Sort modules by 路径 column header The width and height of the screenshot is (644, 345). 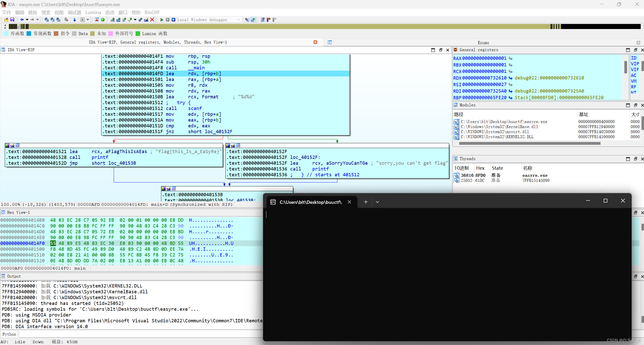pyautogui.click(x=459, y=114)
